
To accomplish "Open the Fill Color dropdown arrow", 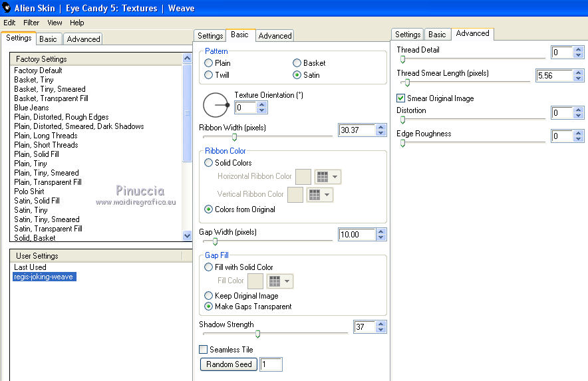I will click(x=287, y=281).
